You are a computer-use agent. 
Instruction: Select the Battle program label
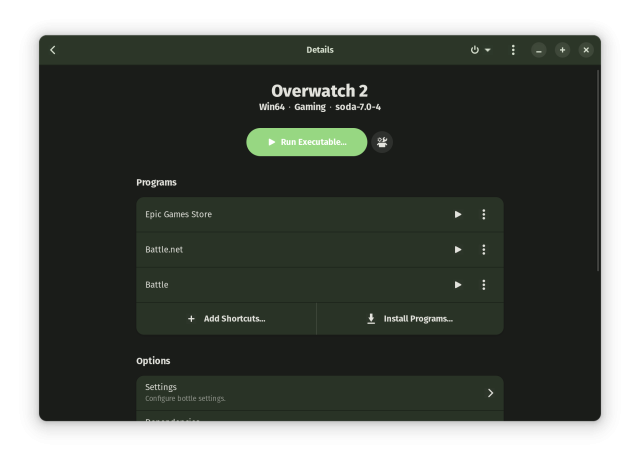tap(156, 285)
